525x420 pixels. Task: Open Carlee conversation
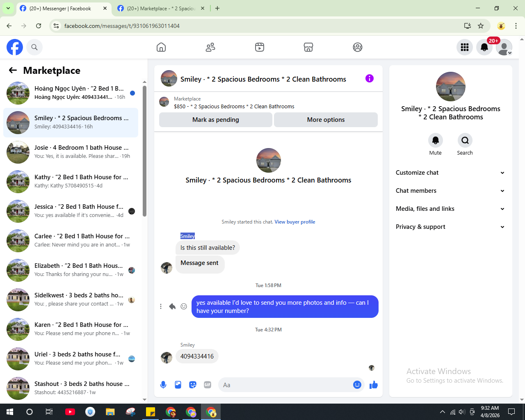pos(71,241)
